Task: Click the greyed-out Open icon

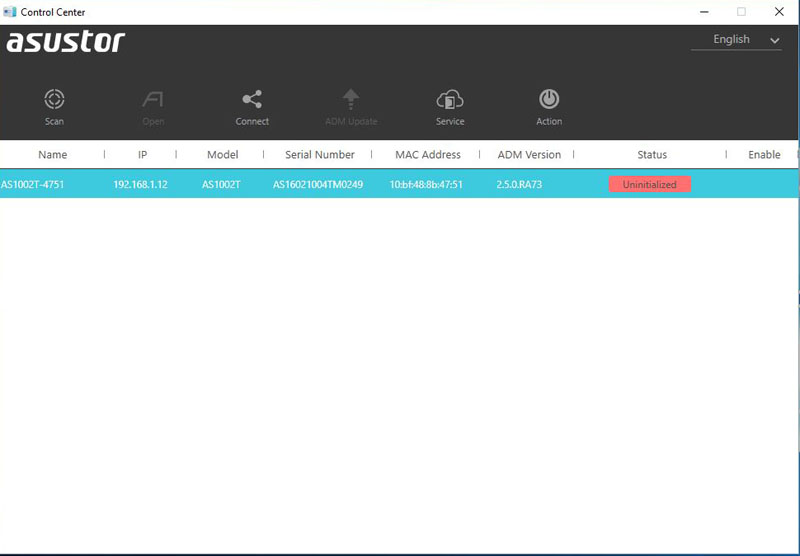Action: click(153, 99)
